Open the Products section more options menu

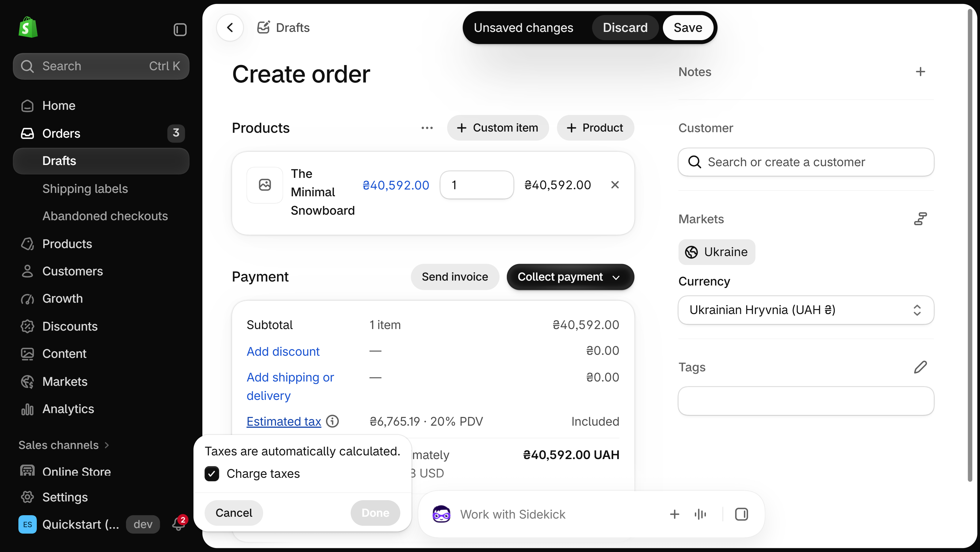[x=427, y=128]
